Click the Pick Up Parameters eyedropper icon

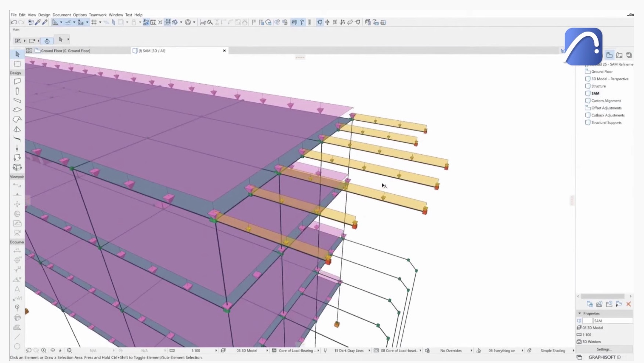pyautogui.click(x=38, y=22)
